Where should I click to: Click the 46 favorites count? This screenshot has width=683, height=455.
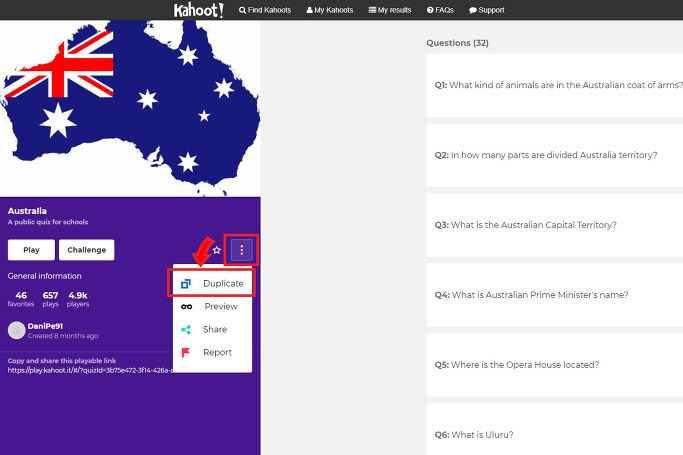21,299
